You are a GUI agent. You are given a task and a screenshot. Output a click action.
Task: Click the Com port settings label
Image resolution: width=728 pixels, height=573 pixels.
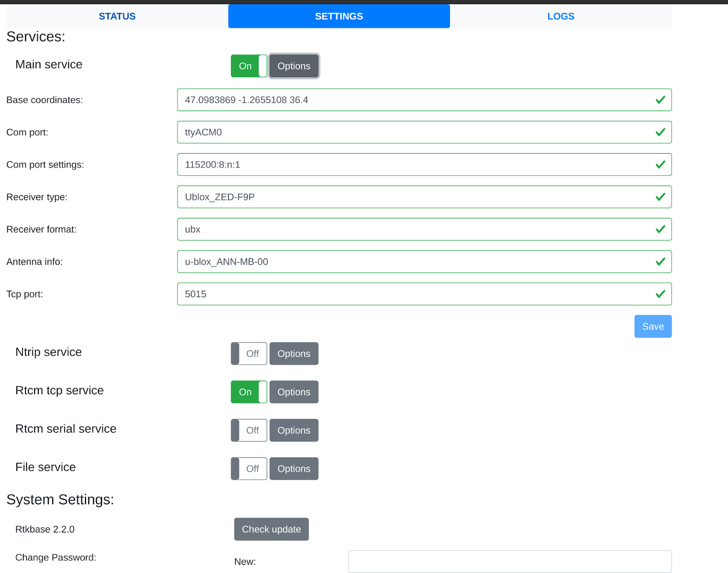[45, 165]
